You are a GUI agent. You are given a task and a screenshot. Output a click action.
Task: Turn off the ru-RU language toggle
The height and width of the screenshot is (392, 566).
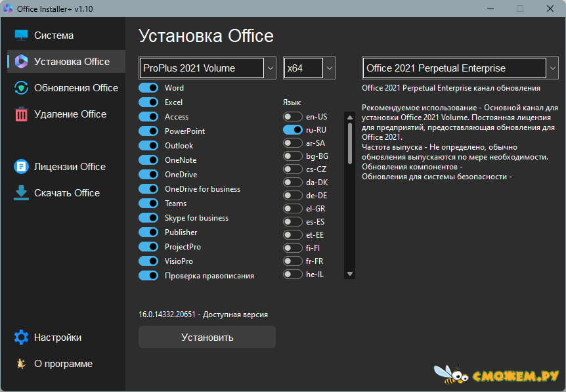pyautogui.click(x=293, y=129)
